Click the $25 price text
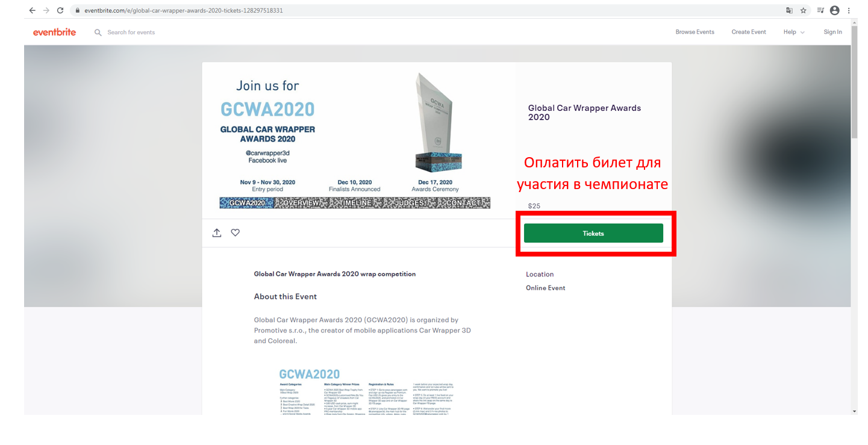The width and height of the screenshot is (868, 445). tap(534, 206)
